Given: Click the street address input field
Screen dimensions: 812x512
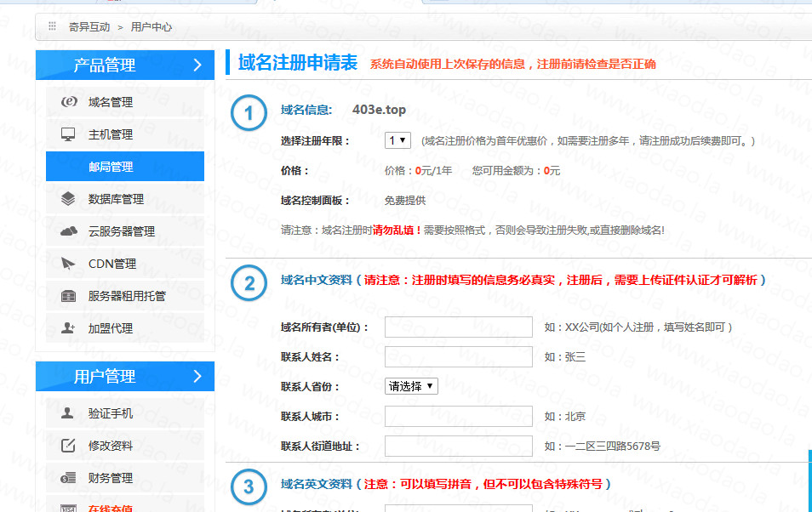Looking at the screenshot, I should 458,447.
